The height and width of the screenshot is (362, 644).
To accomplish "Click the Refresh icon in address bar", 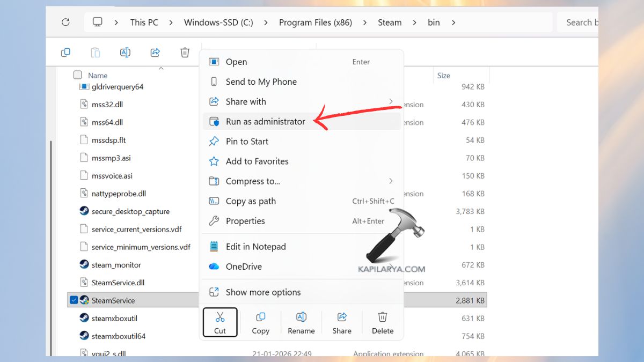I will 65,23.
